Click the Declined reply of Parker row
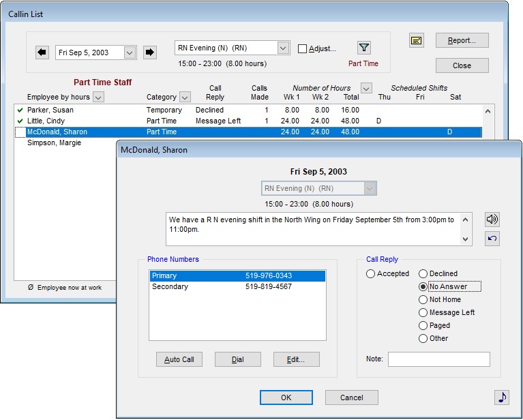Image resolution: width=523 pixels, height=420 pixels. (x=209, y=110)
